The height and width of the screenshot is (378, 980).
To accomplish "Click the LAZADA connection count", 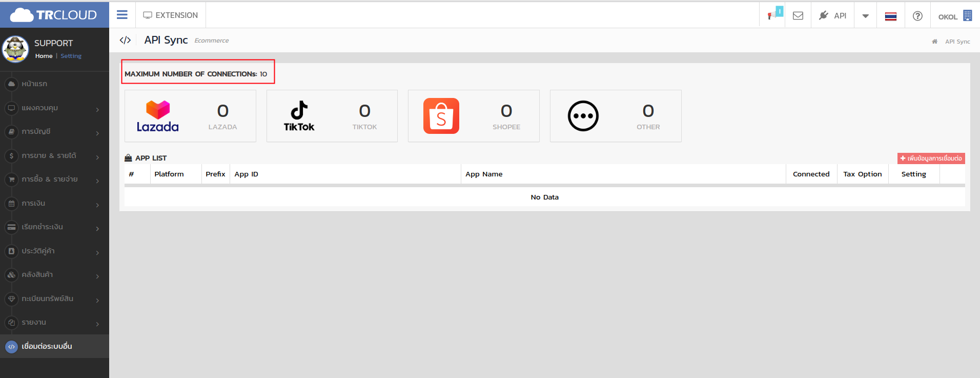I will (x=222, y=111).
